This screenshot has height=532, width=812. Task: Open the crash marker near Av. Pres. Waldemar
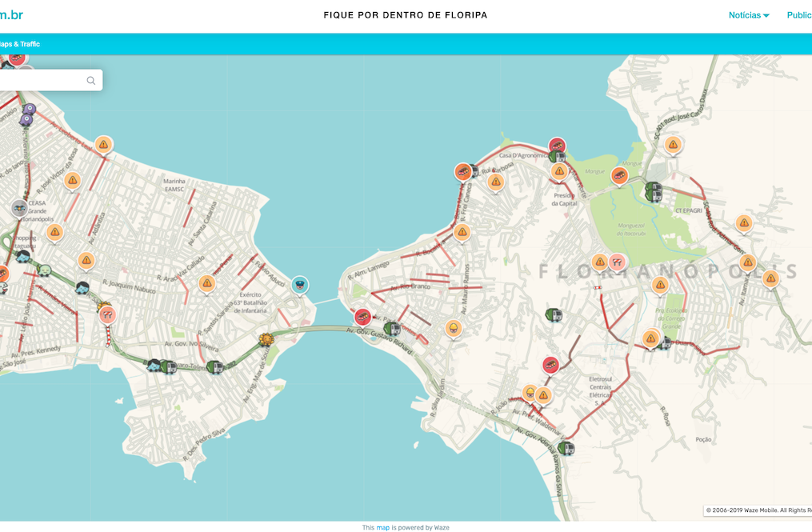pos(550,365)
